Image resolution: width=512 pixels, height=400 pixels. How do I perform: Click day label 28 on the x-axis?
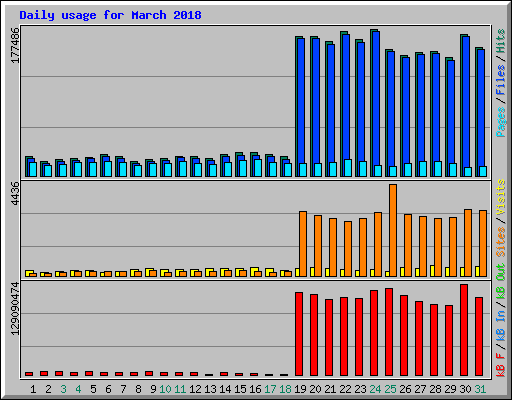coord(435,389)
